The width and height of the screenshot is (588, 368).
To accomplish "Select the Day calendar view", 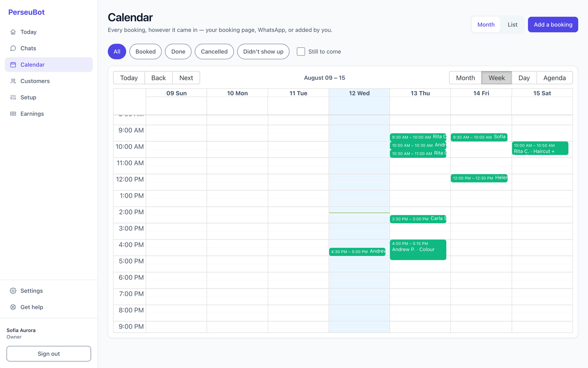I will (524, 78).
